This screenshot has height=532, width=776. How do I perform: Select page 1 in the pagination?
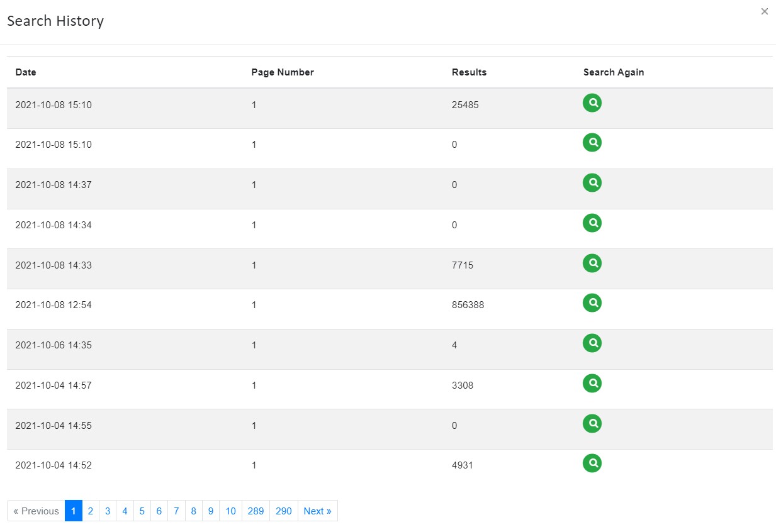tap(74, 511)
